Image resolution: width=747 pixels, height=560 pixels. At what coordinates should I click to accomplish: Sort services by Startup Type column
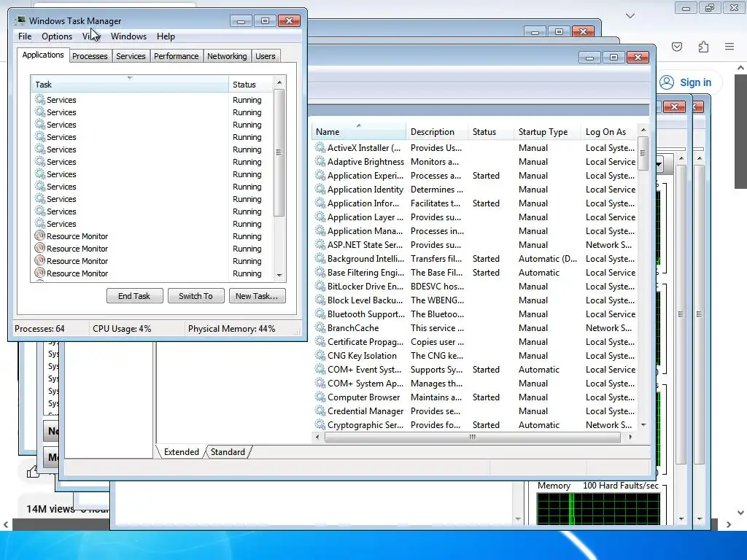coord(547,131)
